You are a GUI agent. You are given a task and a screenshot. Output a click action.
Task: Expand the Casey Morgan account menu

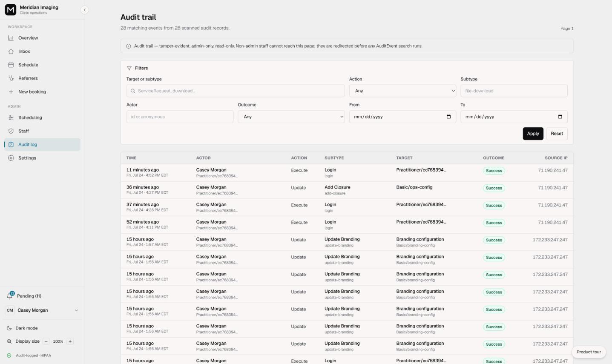[42, 310]
